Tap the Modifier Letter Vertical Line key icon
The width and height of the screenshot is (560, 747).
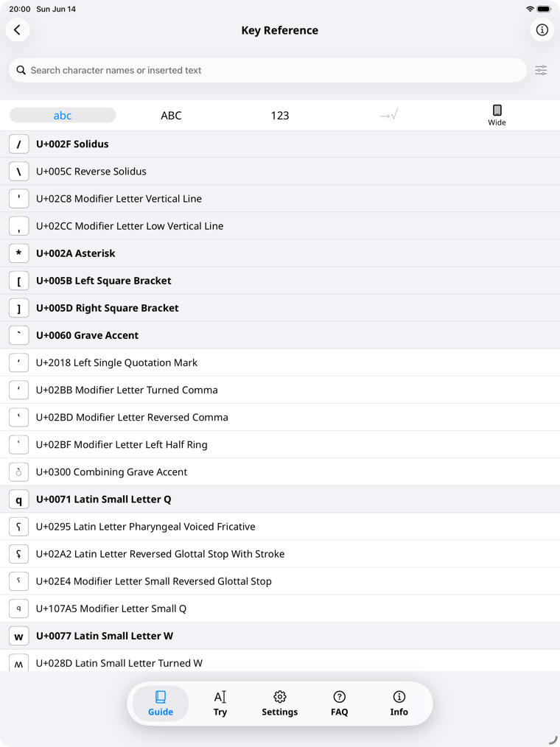[x=19, y=199]
